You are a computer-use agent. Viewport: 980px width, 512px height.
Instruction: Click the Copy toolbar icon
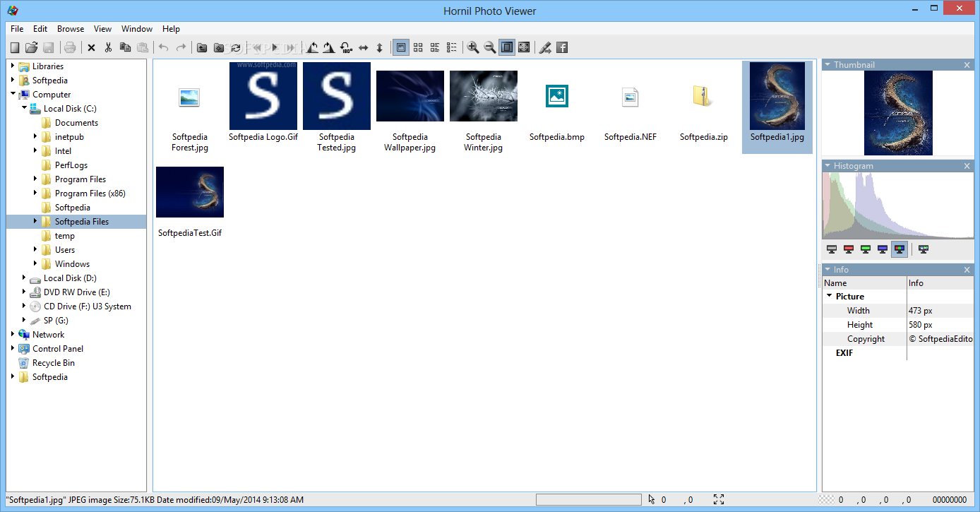coord(125,47)
